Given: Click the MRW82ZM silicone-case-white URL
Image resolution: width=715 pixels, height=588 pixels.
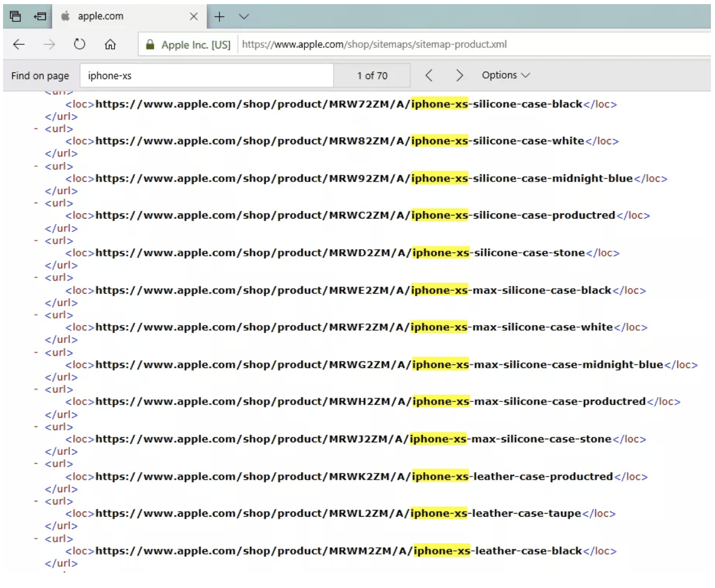Looking at the screenshot, I should 340,141.
